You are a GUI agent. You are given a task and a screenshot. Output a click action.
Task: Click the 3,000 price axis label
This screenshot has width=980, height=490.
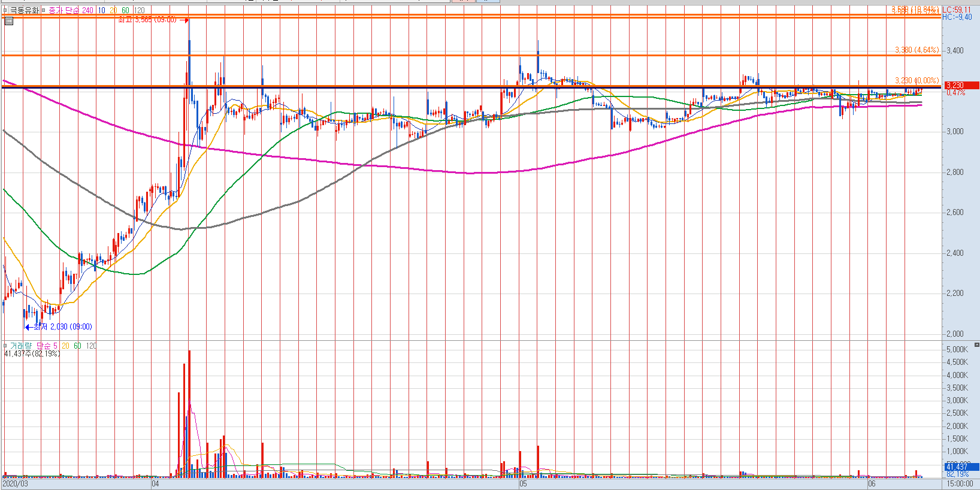[x=955, y=132]
